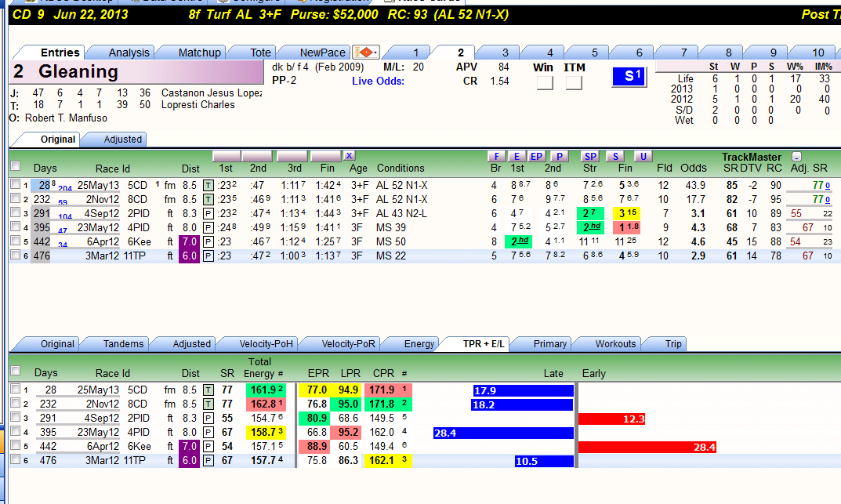The width and height of the screenshot is (841, 504).
Task: Click the Live Odds label
Action: 378,81
